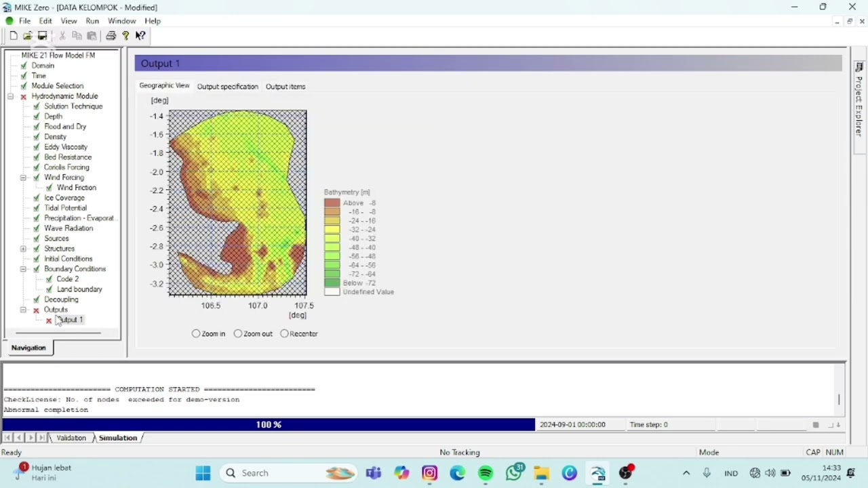The width and height of the screenshot is (868, 488).
Task: Click the stop icon next to Time step
Action: coord(816,425)
